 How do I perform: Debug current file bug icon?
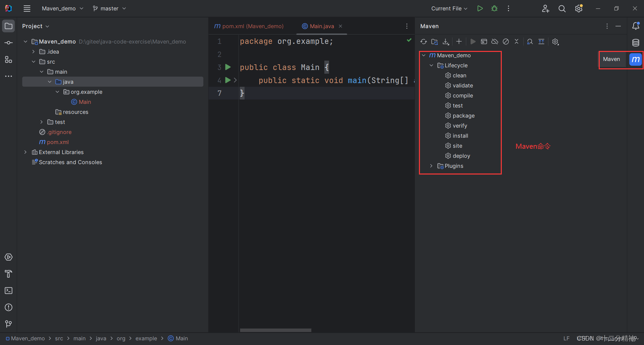tap(494, 8)
